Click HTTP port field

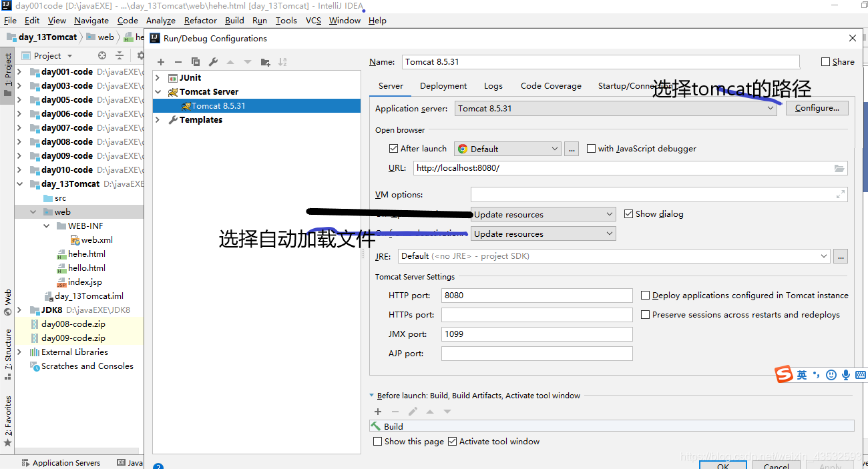537,296
